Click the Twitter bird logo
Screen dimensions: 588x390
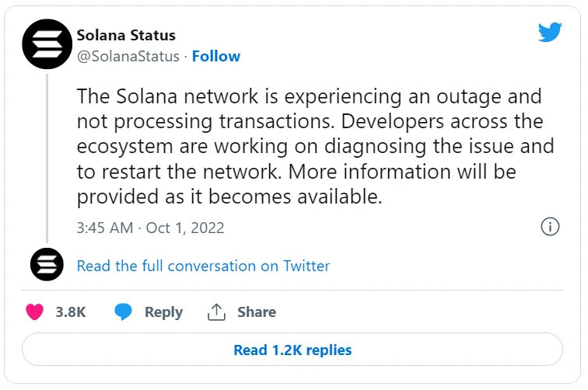click(550, 33)
